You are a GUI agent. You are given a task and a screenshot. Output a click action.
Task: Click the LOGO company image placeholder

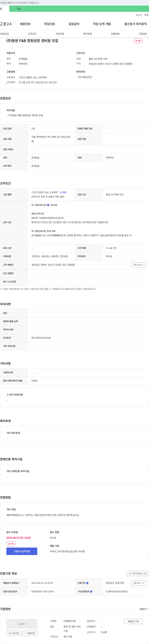pyautogui.click(x=22, y=624)
